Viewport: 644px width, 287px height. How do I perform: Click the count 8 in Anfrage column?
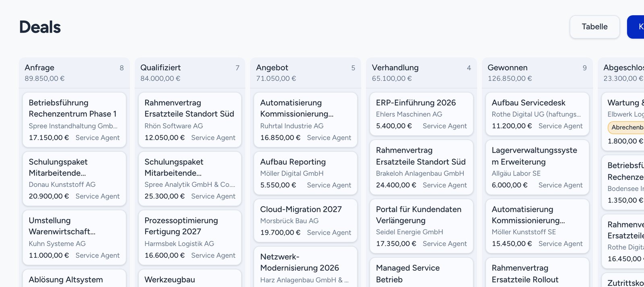point(122,68)
